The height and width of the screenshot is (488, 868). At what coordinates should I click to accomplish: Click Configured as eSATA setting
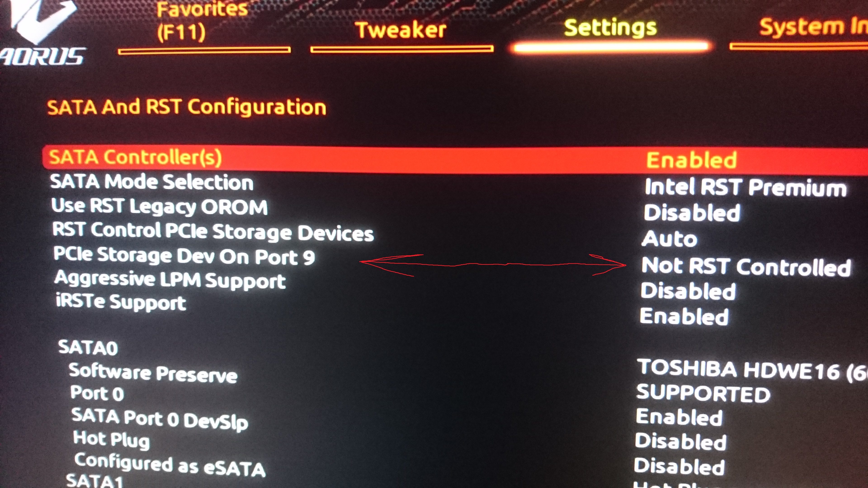tap(170, 465)
